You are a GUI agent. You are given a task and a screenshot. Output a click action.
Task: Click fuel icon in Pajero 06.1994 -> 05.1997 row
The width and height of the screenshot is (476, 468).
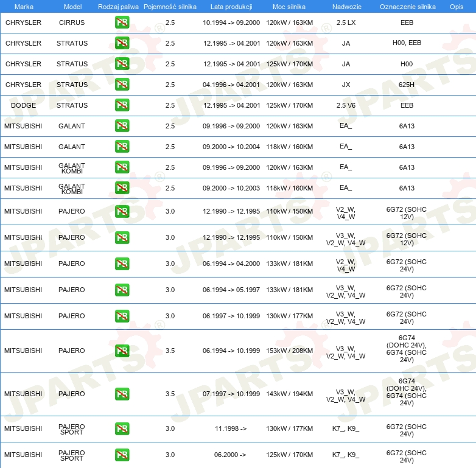point(122,290)
